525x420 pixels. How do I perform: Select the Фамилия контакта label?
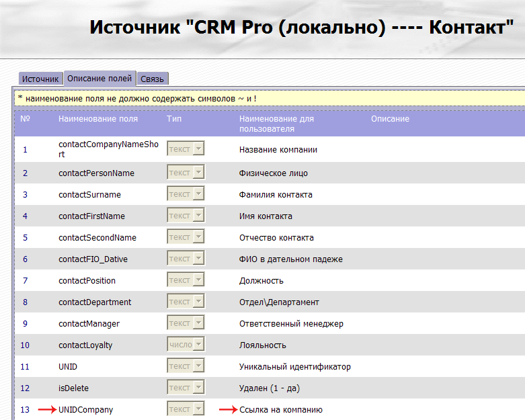(x=276, y=194)
